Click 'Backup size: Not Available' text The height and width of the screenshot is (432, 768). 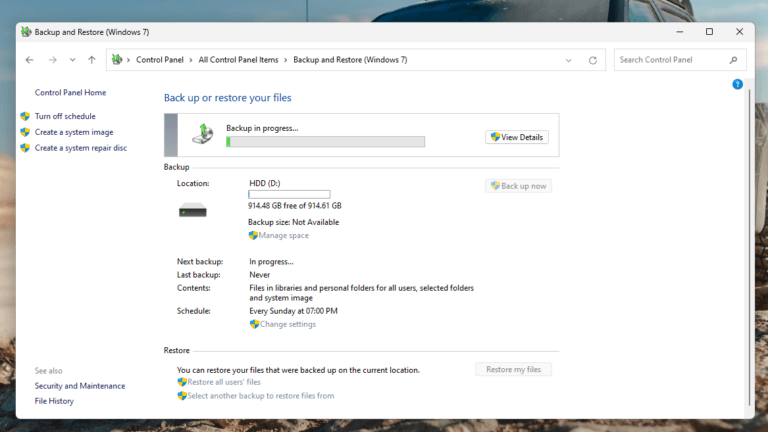tap(293, 222)
